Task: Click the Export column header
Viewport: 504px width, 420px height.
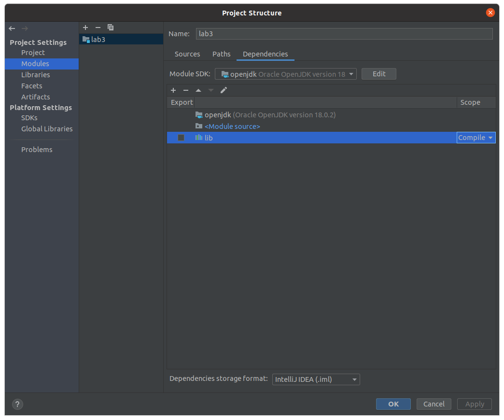Action: pyautogui.click(x=181, y=102)
